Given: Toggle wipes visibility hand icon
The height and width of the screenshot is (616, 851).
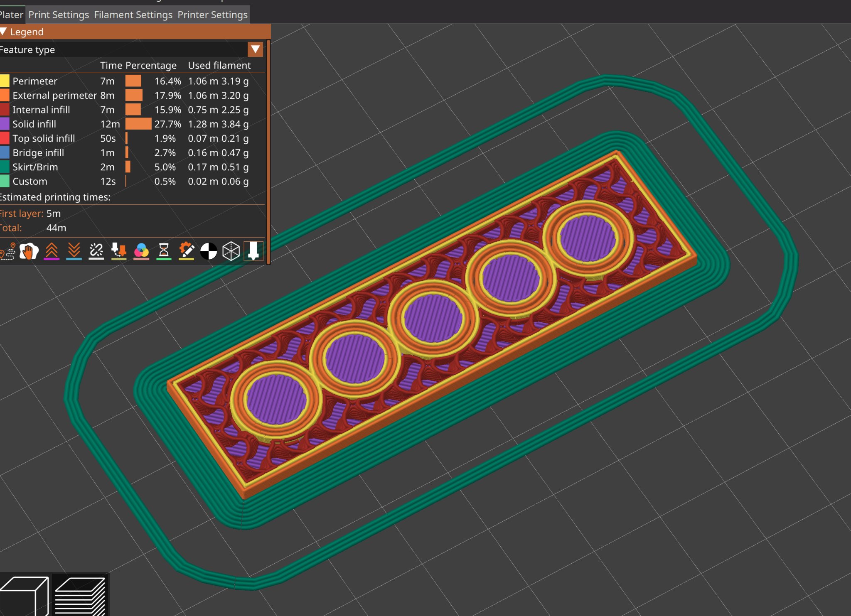Looking at the screenshot, I should [29, 251].
